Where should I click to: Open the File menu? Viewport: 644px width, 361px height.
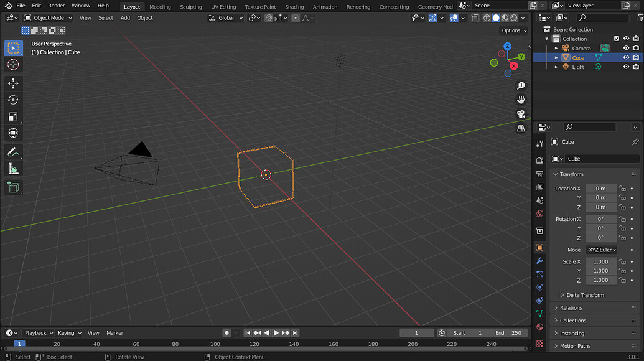[x=21, y=6]
